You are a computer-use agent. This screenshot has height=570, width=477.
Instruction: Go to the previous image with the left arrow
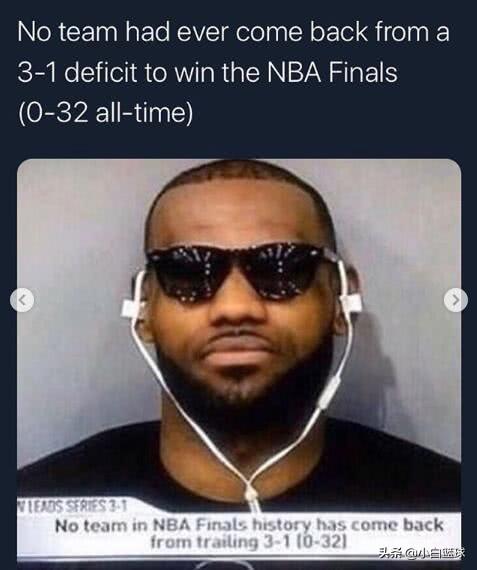tap(22, 300)
